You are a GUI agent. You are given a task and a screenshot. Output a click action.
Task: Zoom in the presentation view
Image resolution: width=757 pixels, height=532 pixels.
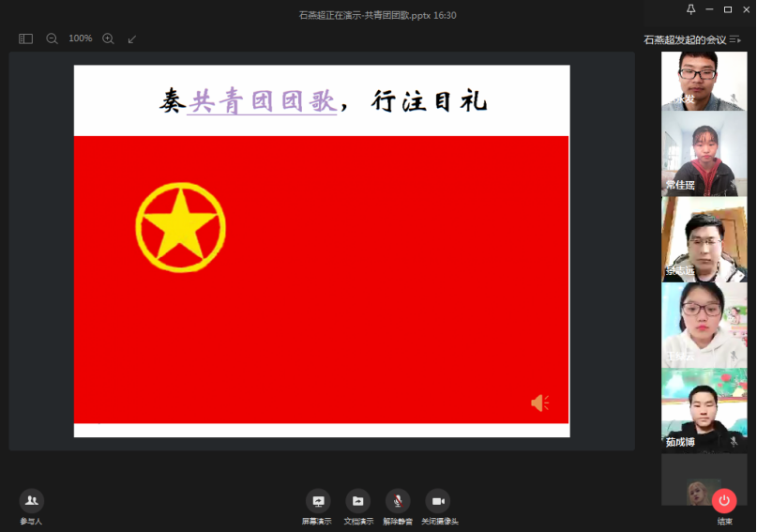pos(108,38)
